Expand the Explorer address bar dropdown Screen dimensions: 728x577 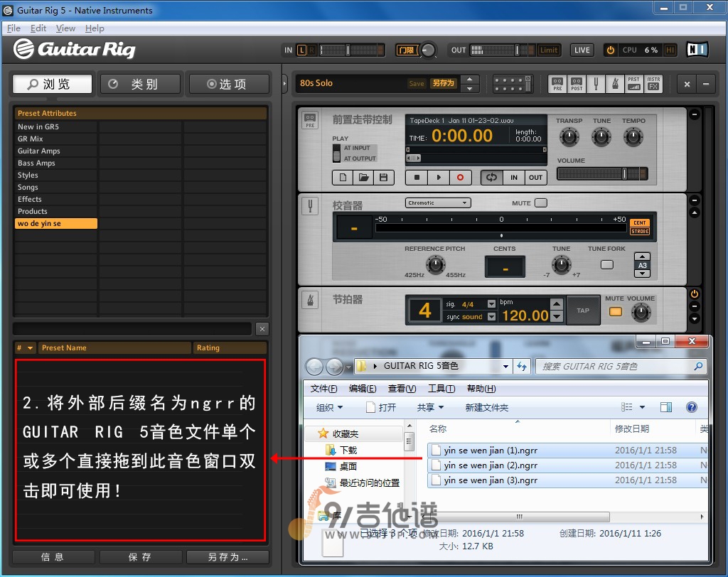505,366
